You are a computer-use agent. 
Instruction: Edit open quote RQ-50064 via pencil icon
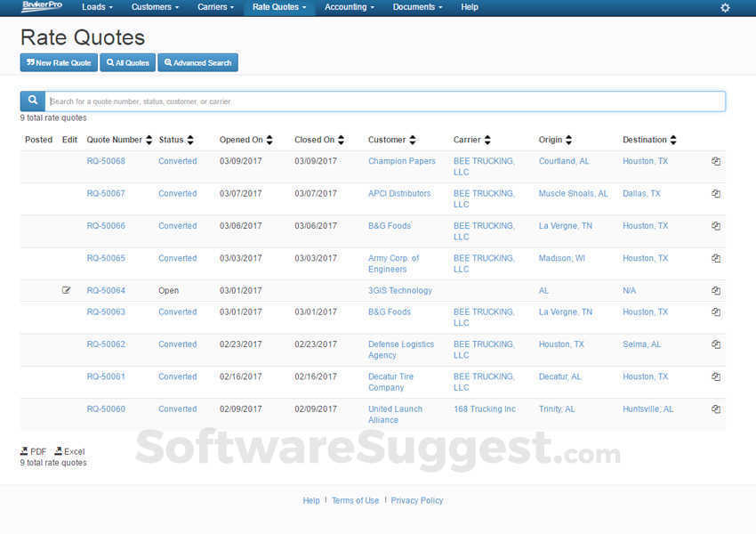pos(66,290)
